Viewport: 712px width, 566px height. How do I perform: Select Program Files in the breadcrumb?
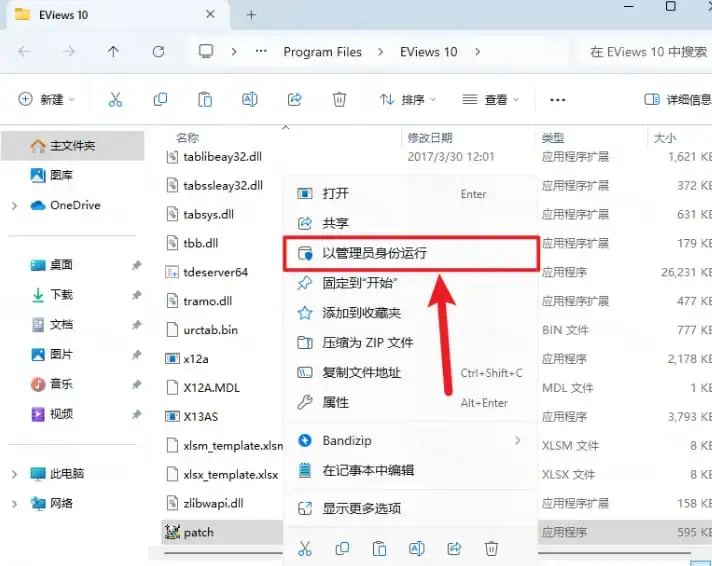[x=322, y=52]
